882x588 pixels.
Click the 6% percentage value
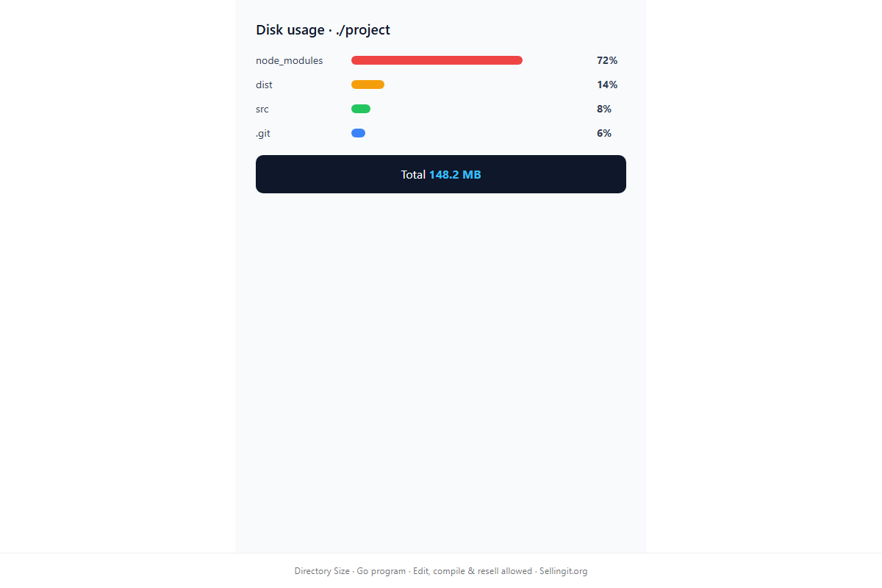coord(604,133)
